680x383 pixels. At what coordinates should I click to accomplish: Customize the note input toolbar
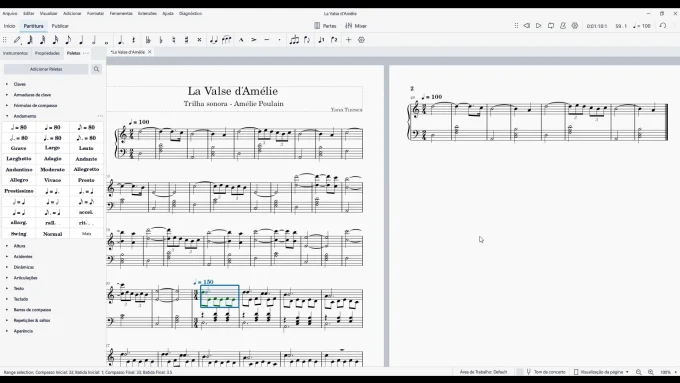coord(361,40)
